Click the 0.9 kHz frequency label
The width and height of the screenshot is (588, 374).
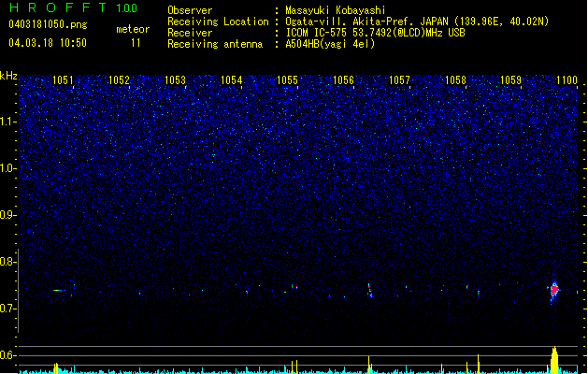(8, 215)
